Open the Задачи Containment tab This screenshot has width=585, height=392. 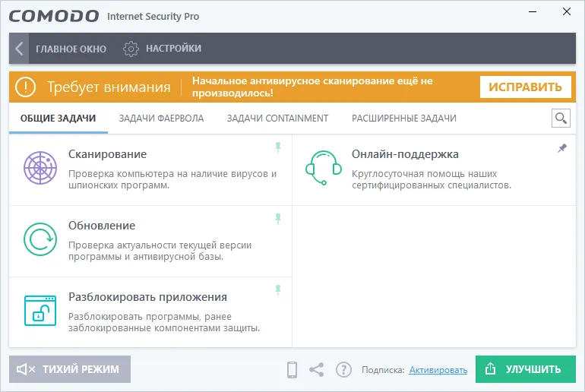[277, 119]
